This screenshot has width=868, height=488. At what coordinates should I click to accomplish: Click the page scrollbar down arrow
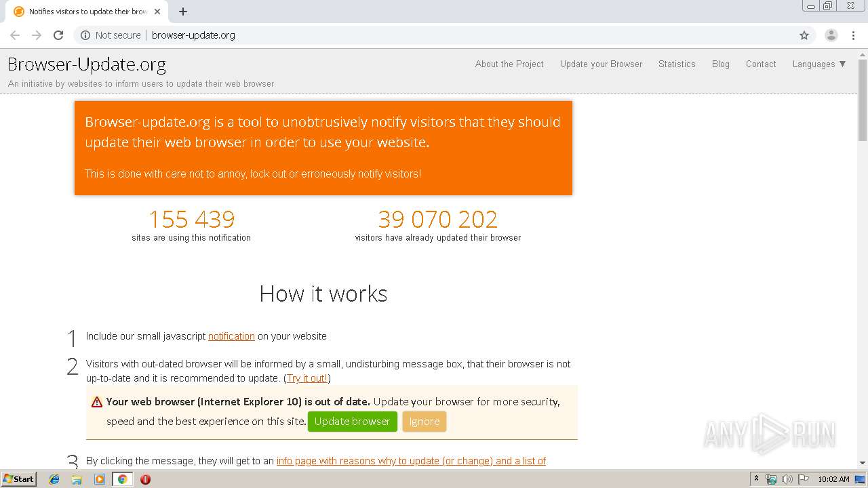click(863, 463)
